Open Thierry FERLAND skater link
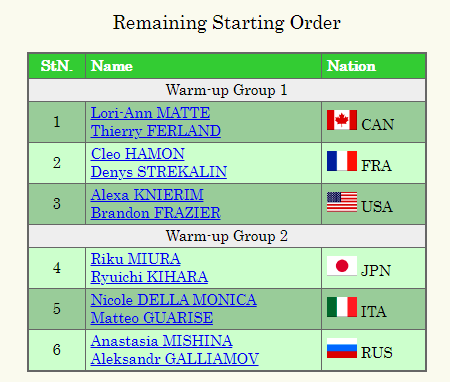The height and width of the screenshot is (382, 450). [156, 131]
